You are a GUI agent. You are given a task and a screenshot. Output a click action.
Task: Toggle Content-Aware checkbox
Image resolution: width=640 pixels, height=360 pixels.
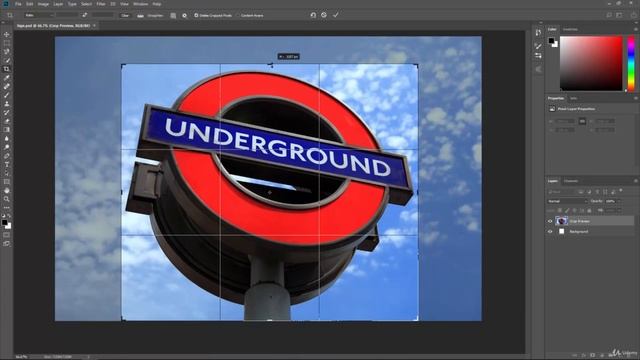click(238, 16)
